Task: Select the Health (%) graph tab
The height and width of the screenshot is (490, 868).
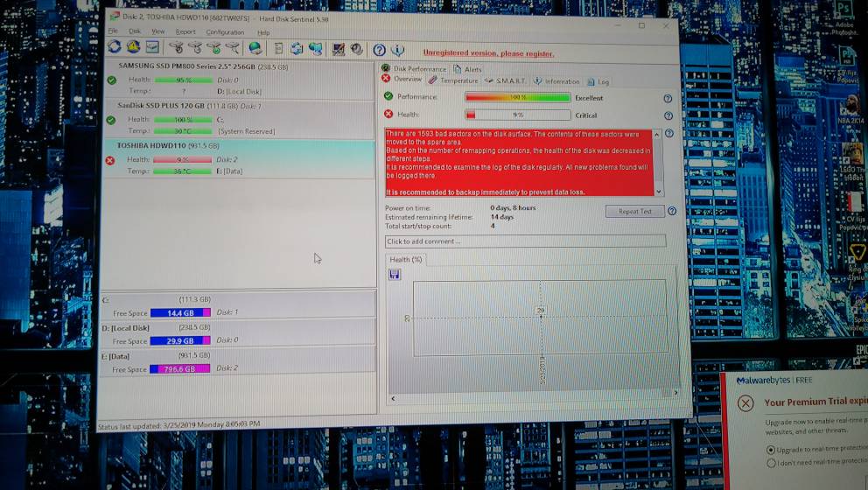Action: coord(406,259)
